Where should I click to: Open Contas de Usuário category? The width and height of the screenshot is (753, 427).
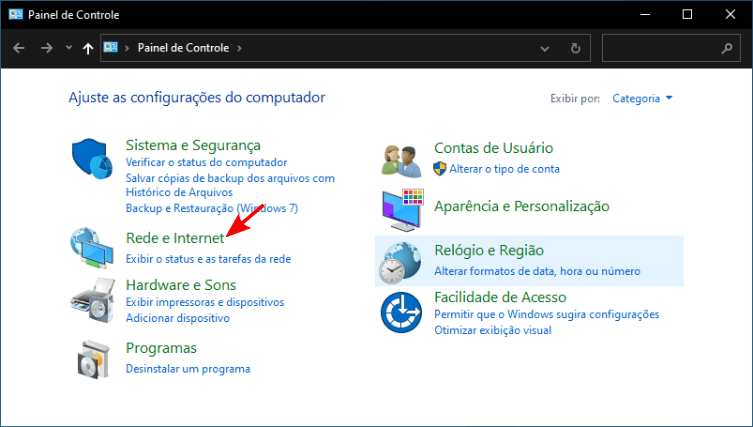(494, 148)
